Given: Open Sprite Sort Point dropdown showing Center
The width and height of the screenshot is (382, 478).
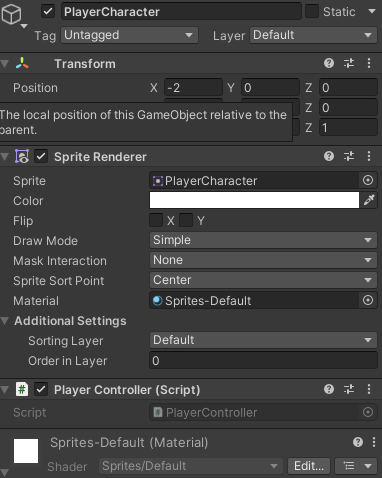Looking at the screenshot, I should pos(263,280).
